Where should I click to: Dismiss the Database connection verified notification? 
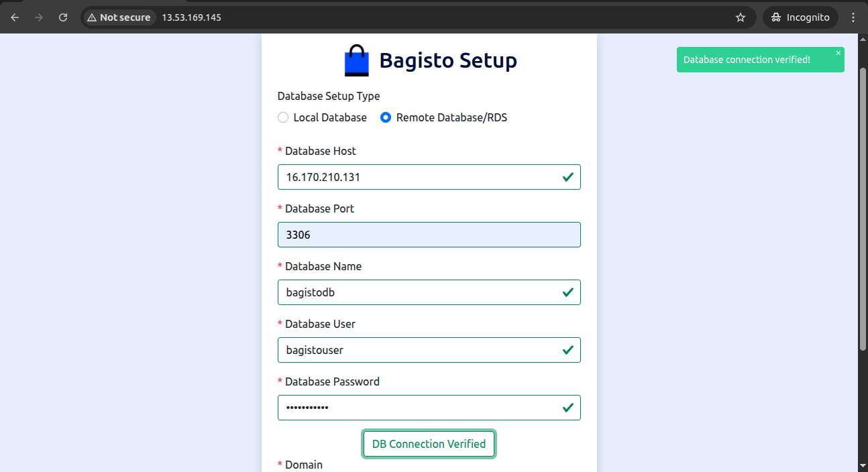point(838,53)
